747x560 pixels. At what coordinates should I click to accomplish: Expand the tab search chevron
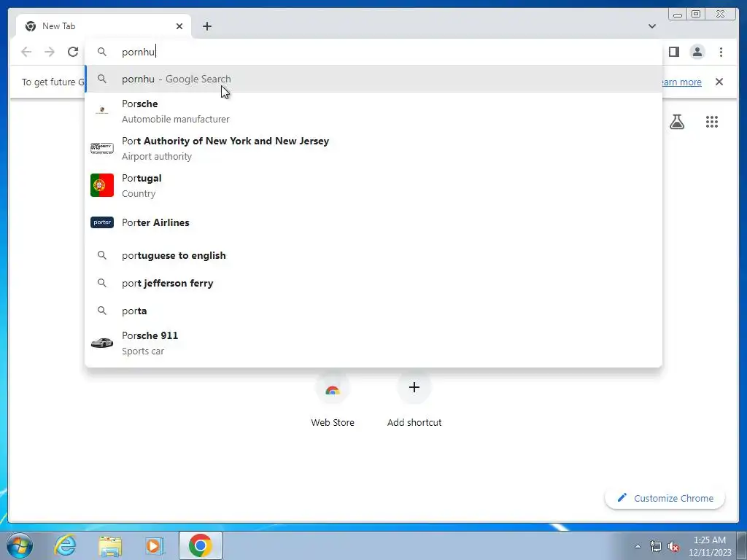[x=651, y=26]
